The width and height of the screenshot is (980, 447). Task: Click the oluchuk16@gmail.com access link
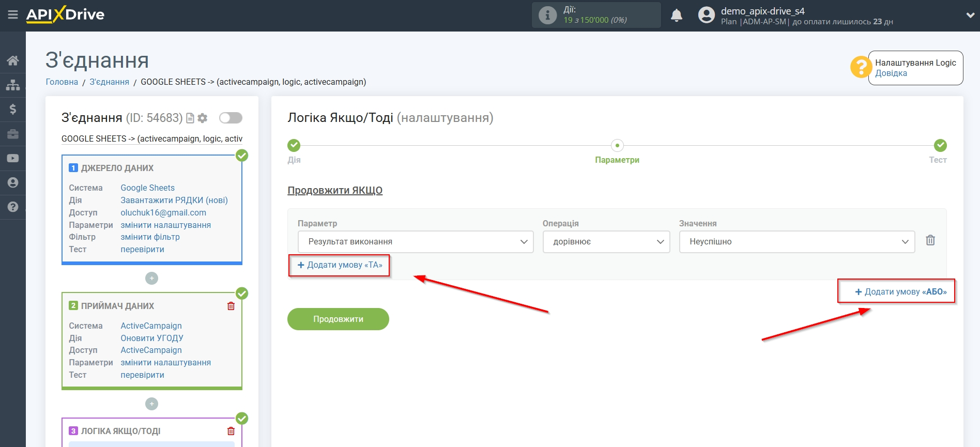[163, 212]
